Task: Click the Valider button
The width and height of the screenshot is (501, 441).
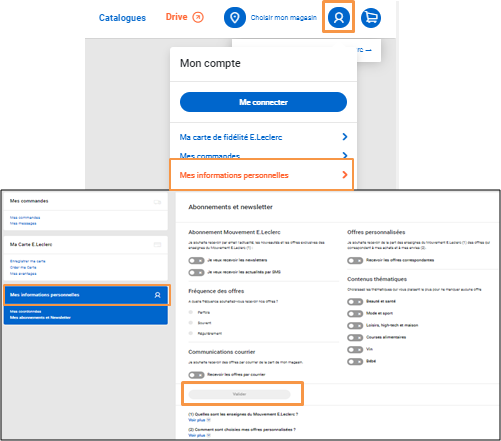Action: [x=239, y=394]
